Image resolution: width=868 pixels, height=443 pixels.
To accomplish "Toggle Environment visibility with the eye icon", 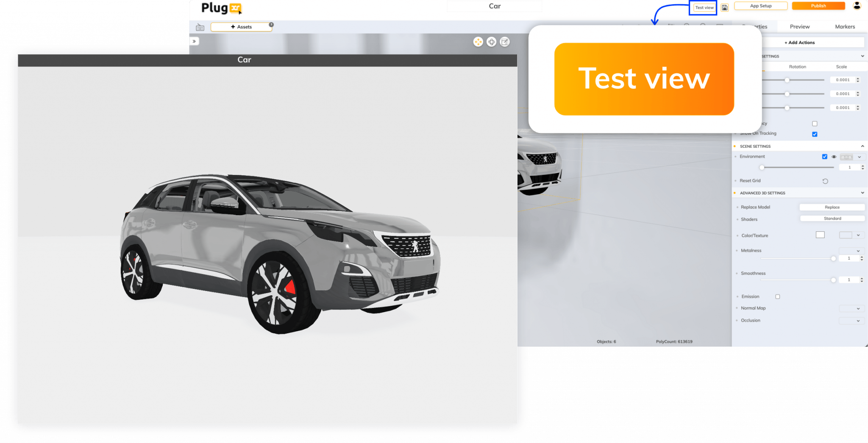I will [x=834, y=157].
